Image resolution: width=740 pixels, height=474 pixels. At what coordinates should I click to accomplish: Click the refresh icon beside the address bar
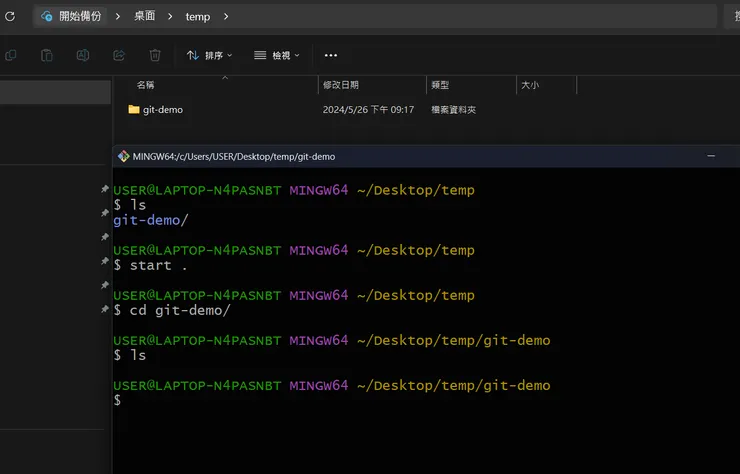pos(10,16)
